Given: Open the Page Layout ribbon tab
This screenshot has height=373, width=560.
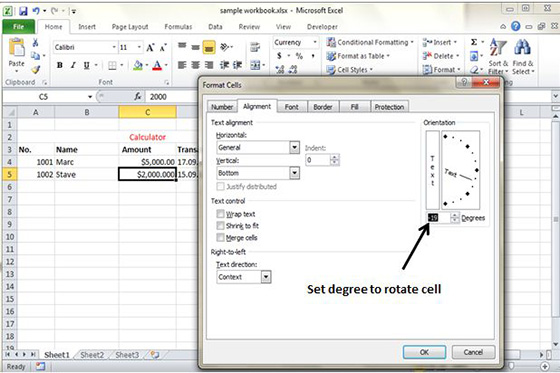Looking at the screenshot, I should click(x=130, y=27).
